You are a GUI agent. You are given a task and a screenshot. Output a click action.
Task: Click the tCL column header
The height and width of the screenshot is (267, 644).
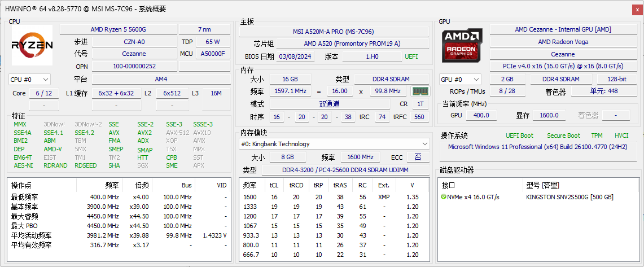[x=274, y=185]
